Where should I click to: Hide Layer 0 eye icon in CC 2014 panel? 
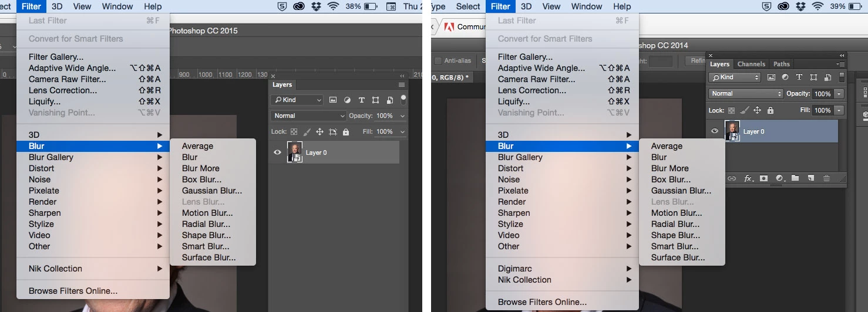[x=715, y=131]
